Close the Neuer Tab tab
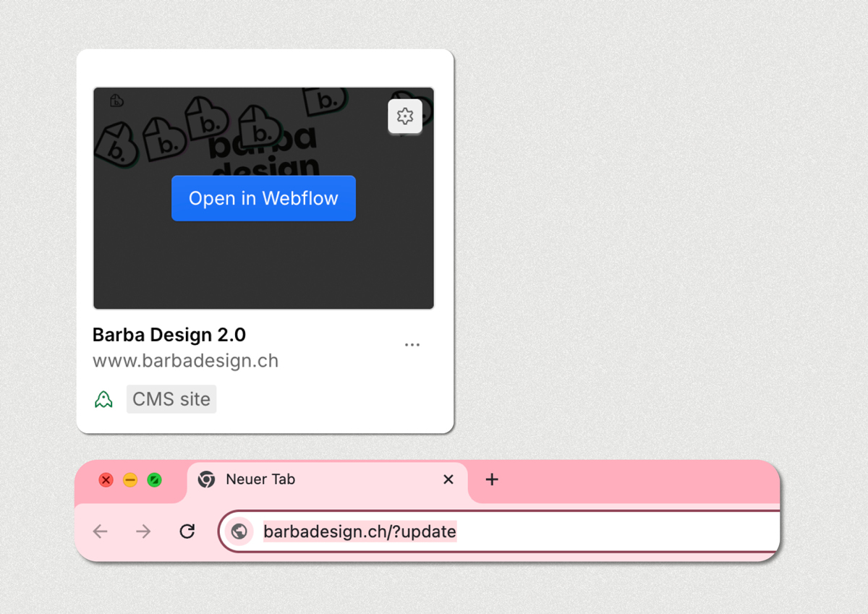Screen dimensions: 868x614 click(x=448, y=479)
